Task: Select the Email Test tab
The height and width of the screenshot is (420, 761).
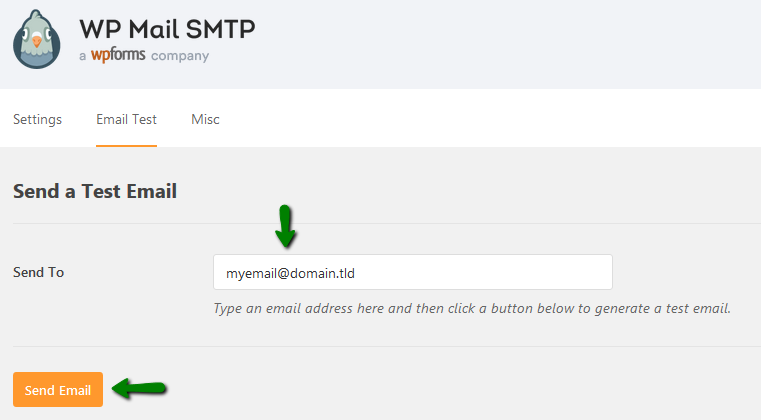Action: point(126,119)
